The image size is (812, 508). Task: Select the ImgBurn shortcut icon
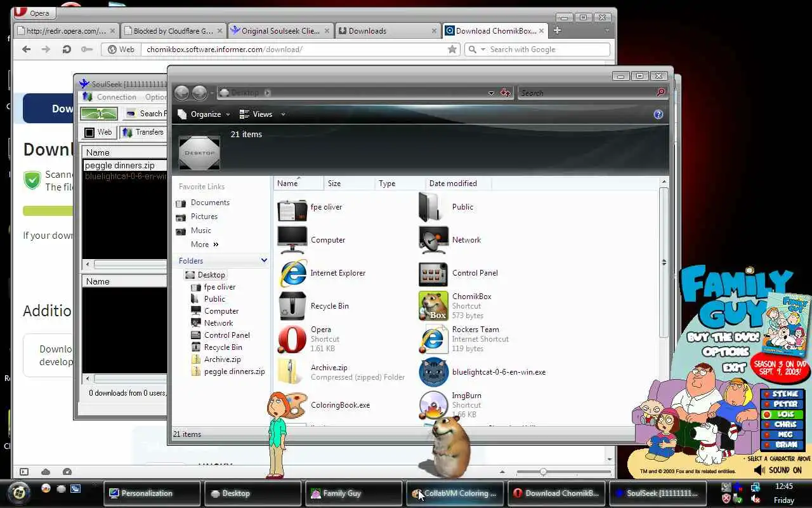pos(434,405)
